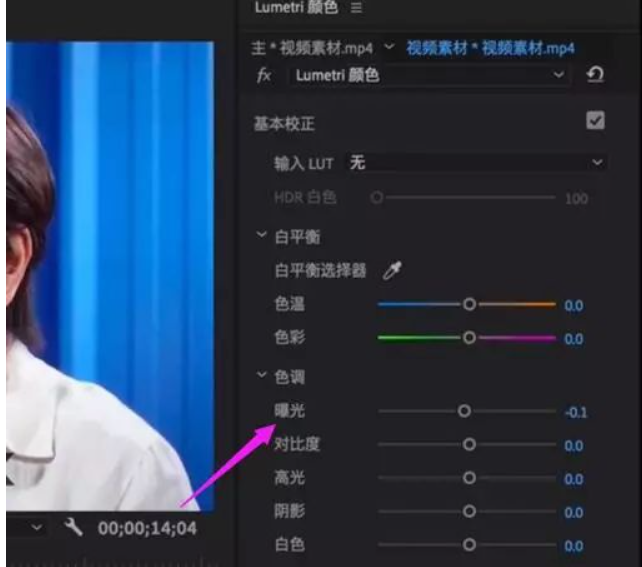The width and height of the screenshot is (642, 567).
Task: Click the 白色 value 0.0
Action: click(574, 546)
